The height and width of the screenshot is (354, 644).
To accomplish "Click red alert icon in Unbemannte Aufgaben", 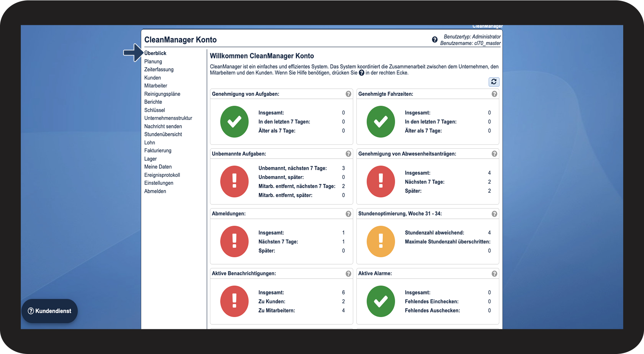I will pos(234,182).
